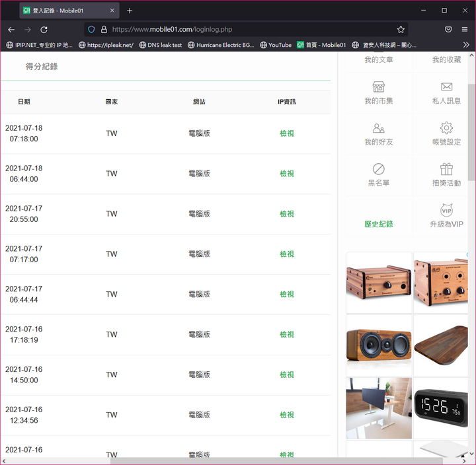This screenshot has height=465, width=476.
Task: Open tracking protection shield icon
Action: point(91,30)
